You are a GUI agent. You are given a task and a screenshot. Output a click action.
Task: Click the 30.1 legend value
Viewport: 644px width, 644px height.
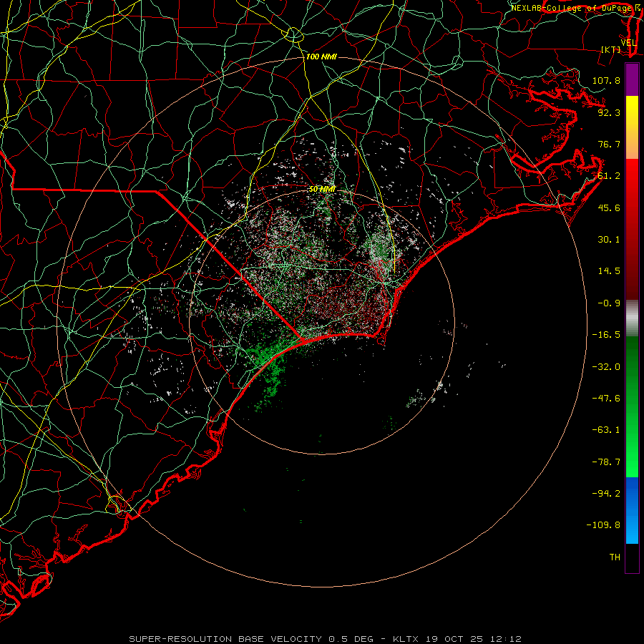(x=609, y=240)
